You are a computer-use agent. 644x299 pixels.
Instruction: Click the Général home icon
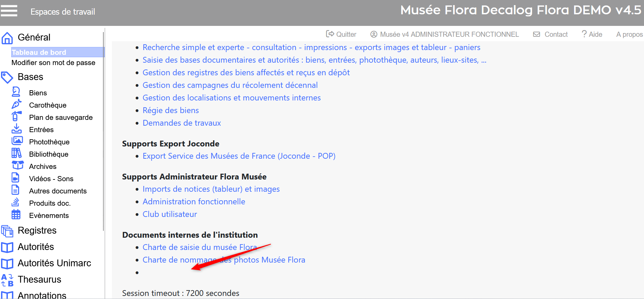tap(7, 38)
